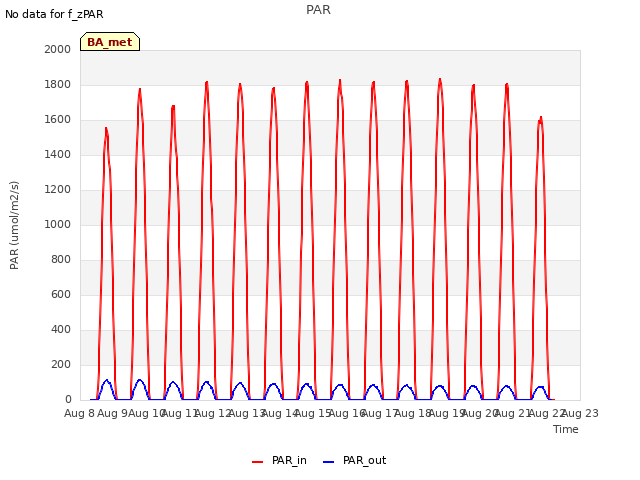
Task: Select the BA_met annotation label
Action: point(110,42)
